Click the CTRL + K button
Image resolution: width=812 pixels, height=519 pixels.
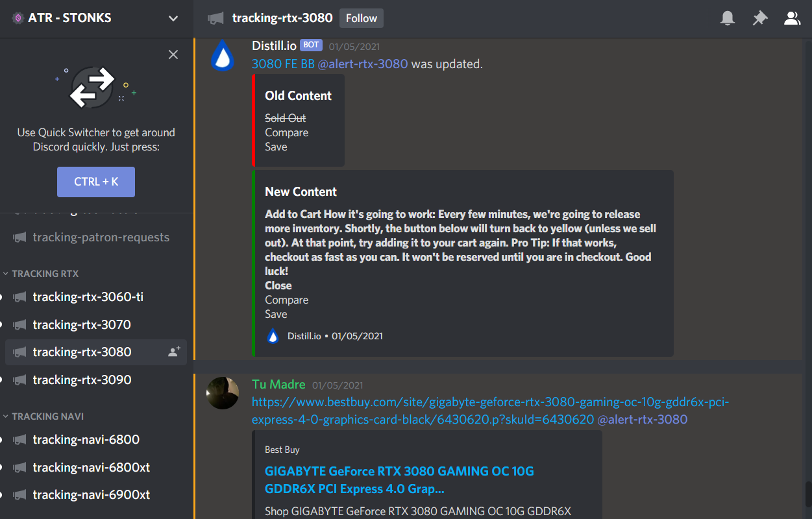96,182
